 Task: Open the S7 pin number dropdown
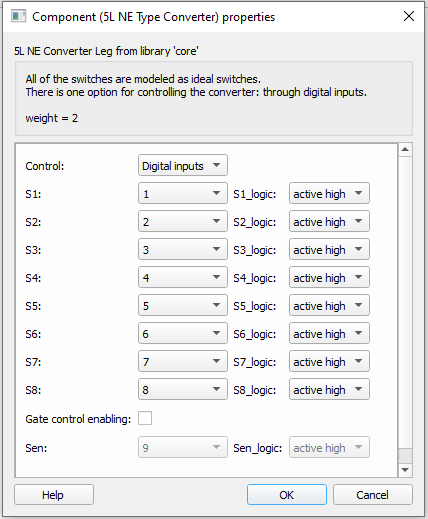click(183, 361)
